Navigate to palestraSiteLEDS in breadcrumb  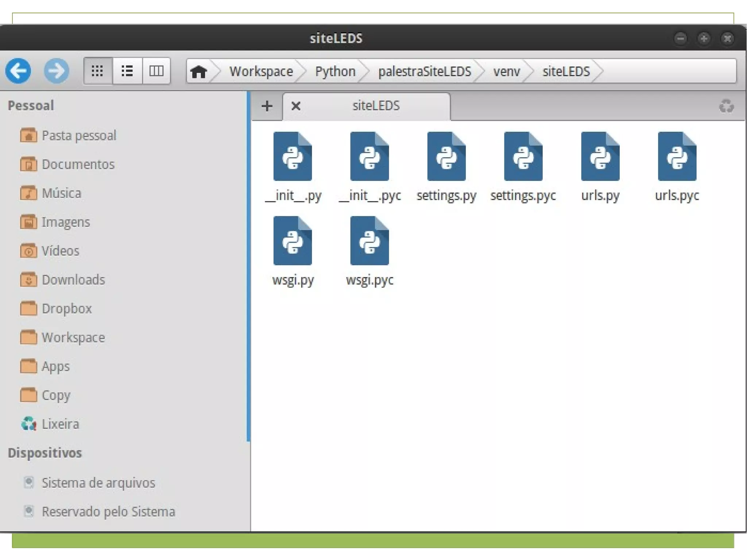pos(425,72)
